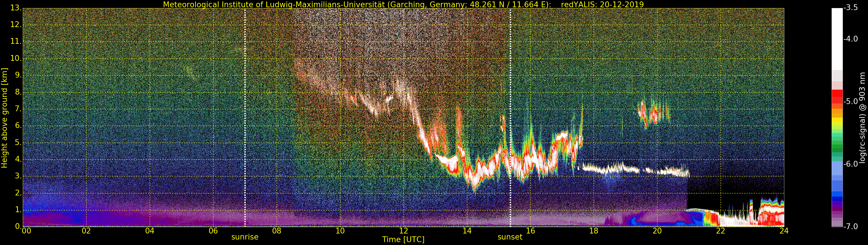Click the '14' time tick label
Image resolution: width=868 pixels, height=245 pixels.
tap(467, 231)
